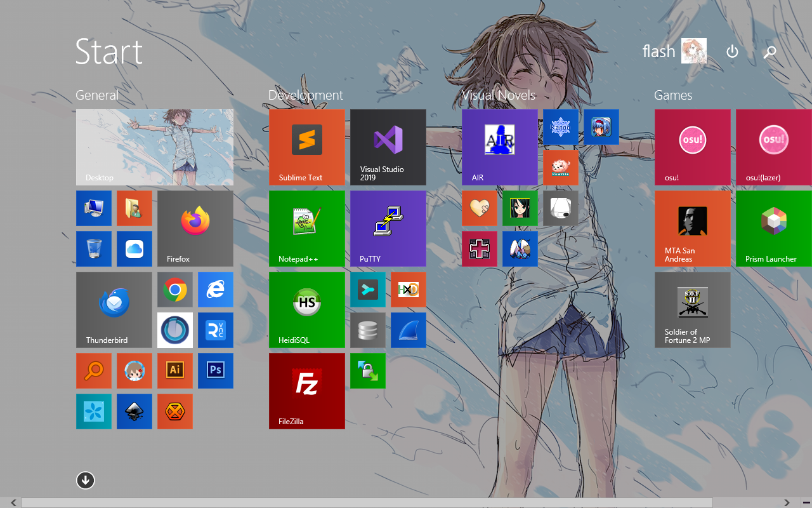The width and height of the screenshot is (812, 508).
Task: Launch Adobe Illustrator tile
Action: click(x=175, y=371)
